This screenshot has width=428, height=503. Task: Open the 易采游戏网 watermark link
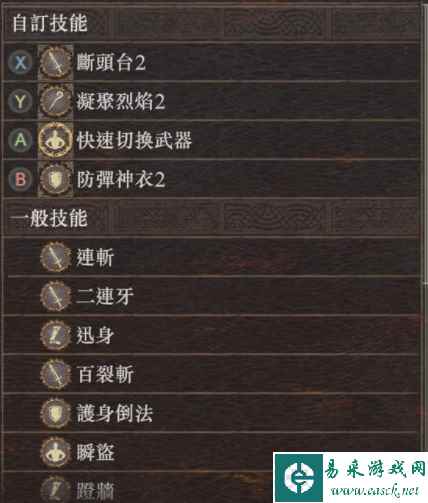(x=351, y=478)
